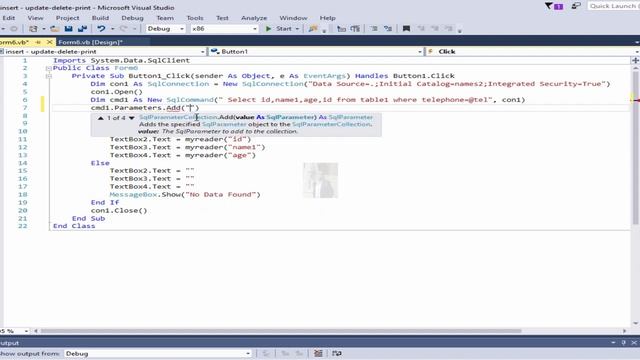
Task: Open Output panel window position menu
Action: 613,343
